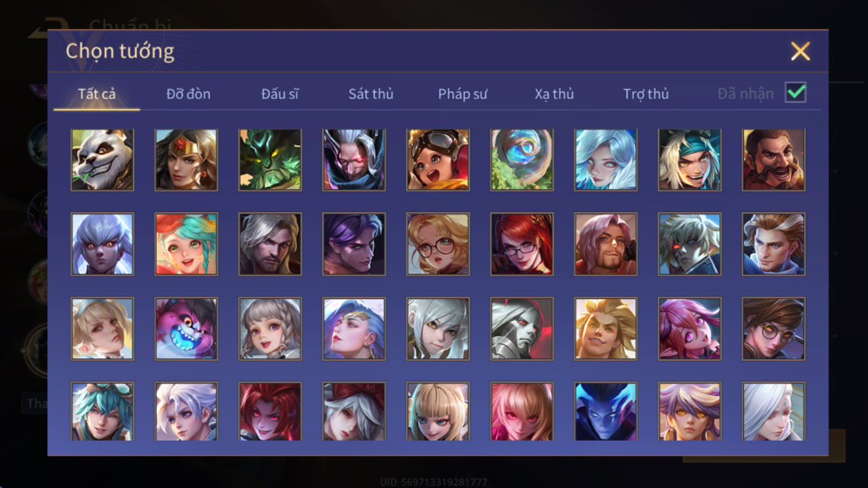
Task: Select the pilot girl with goggles
Action: point(438,160)
